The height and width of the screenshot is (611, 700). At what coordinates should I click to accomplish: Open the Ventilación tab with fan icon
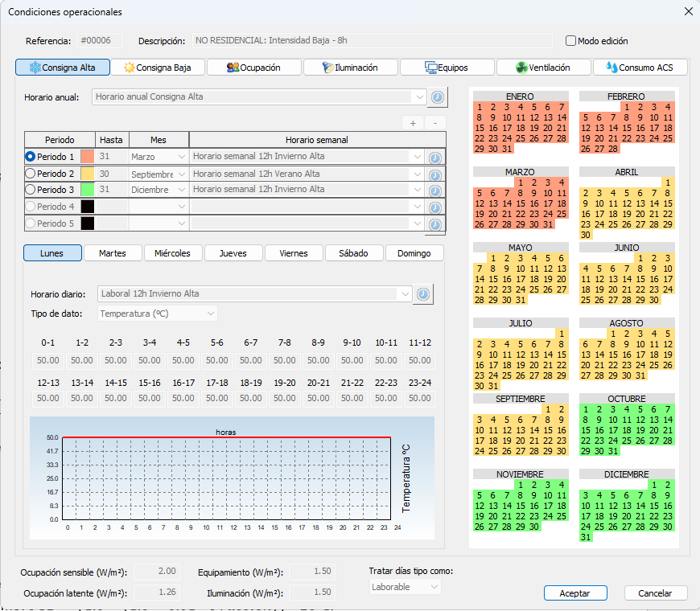[x=543, y=68]
